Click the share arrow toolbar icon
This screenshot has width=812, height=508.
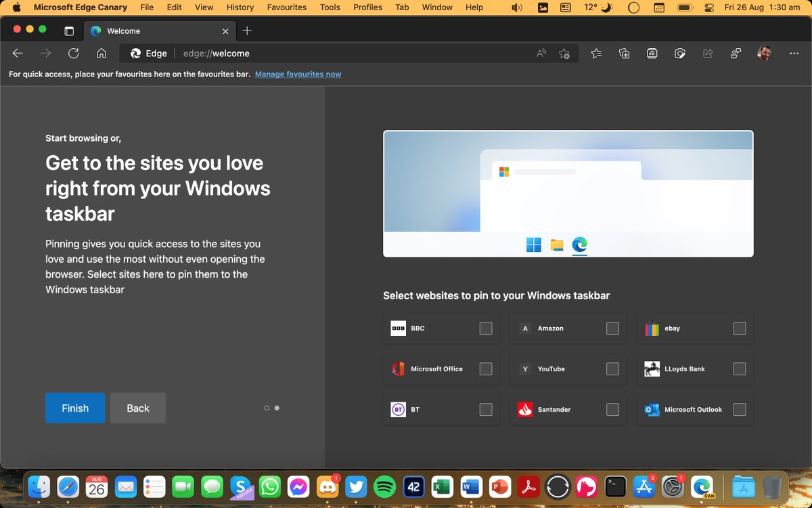[x=708, y=54]
